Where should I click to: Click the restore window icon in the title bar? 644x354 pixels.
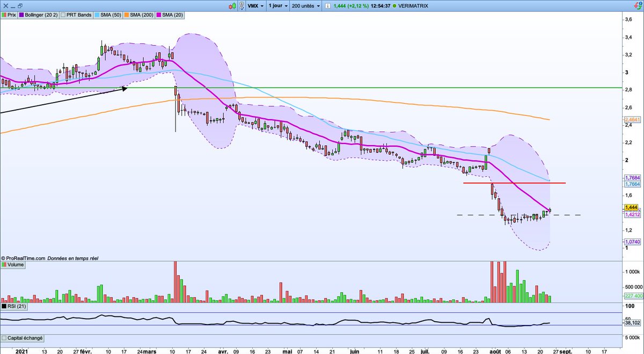20,6
